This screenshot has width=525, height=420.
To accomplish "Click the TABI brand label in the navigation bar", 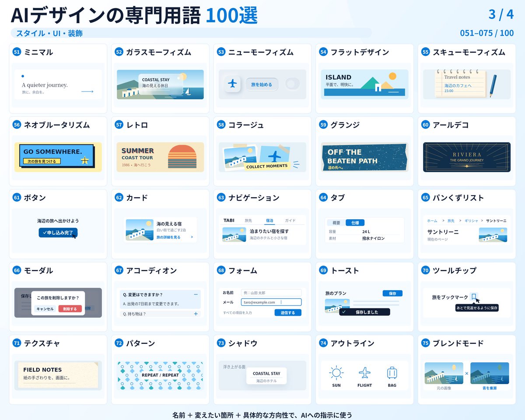I will coord(229,220).
